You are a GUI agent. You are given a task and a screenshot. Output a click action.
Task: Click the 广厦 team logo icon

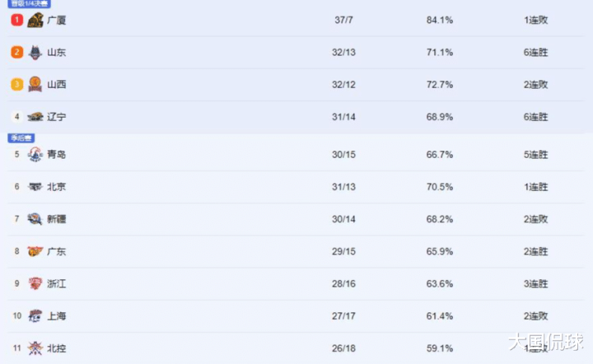pyautogui.click(x=35, y=20)
